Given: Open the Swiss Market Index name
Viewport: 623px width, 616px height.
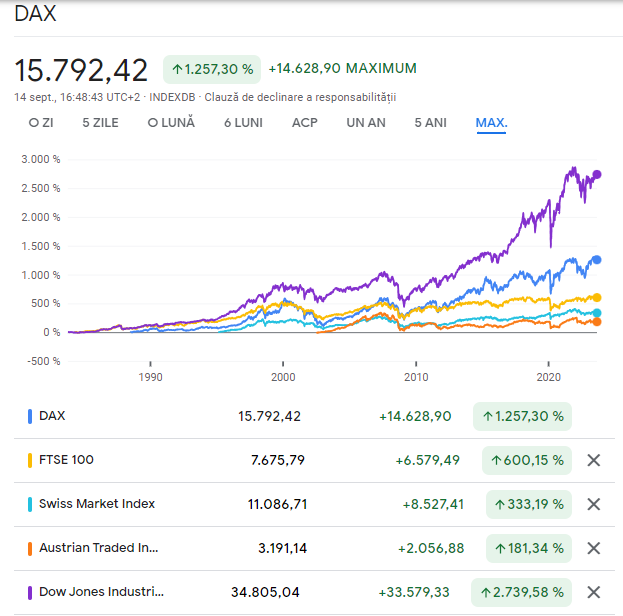Looking at the screenshot, I should tap(97, 504).
